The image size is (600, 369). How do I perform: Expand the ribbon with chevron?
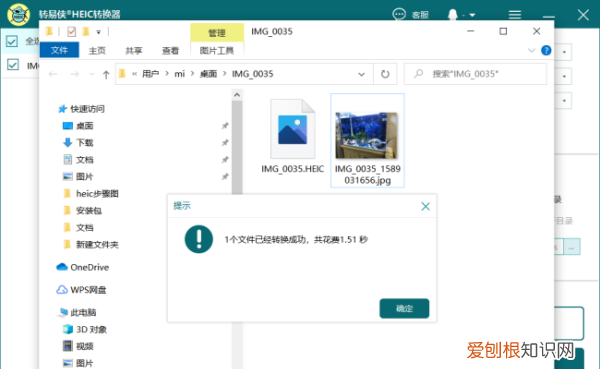(x=532, y=50)
